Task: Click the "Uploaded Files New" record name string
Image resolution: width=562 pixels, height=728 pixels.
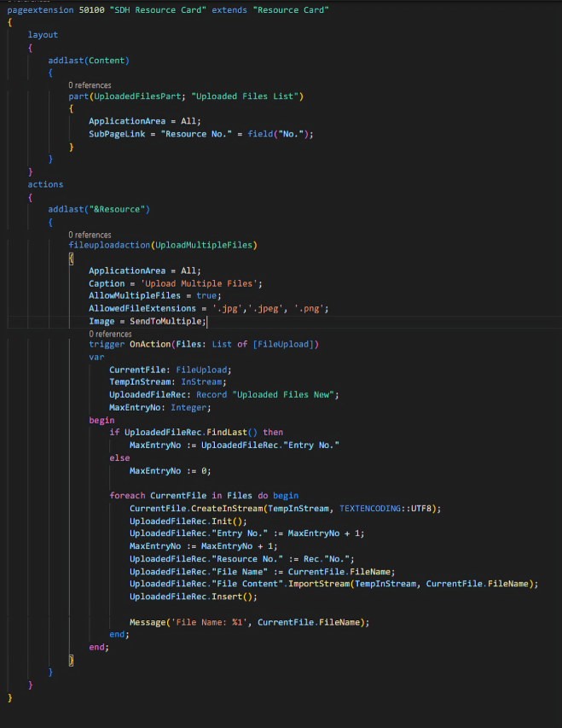Action: [283, 394]
